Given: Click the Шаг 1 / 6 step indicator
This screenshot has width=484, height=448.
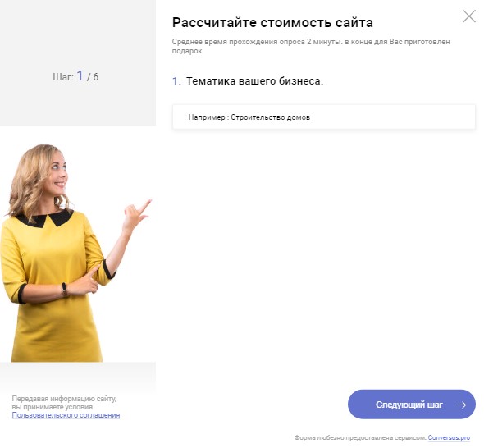Looking at the screenshot, I should tap(75, 76).
